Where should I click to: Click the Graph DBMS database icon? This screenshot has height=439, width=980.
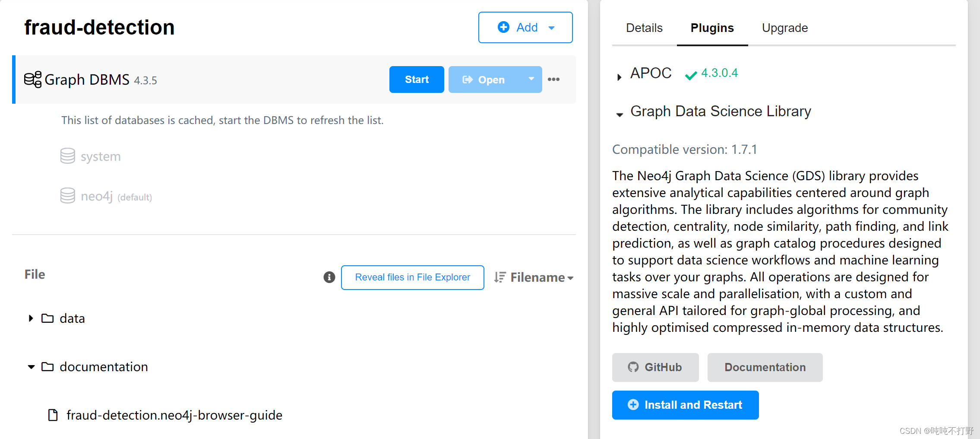pos(33,80)
